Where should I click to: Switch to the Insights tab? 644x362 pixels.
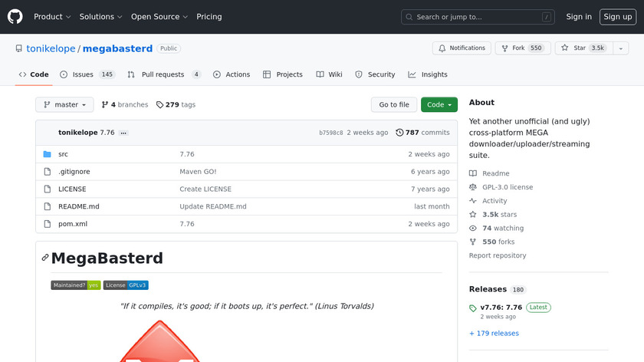[x=428, y=74]
